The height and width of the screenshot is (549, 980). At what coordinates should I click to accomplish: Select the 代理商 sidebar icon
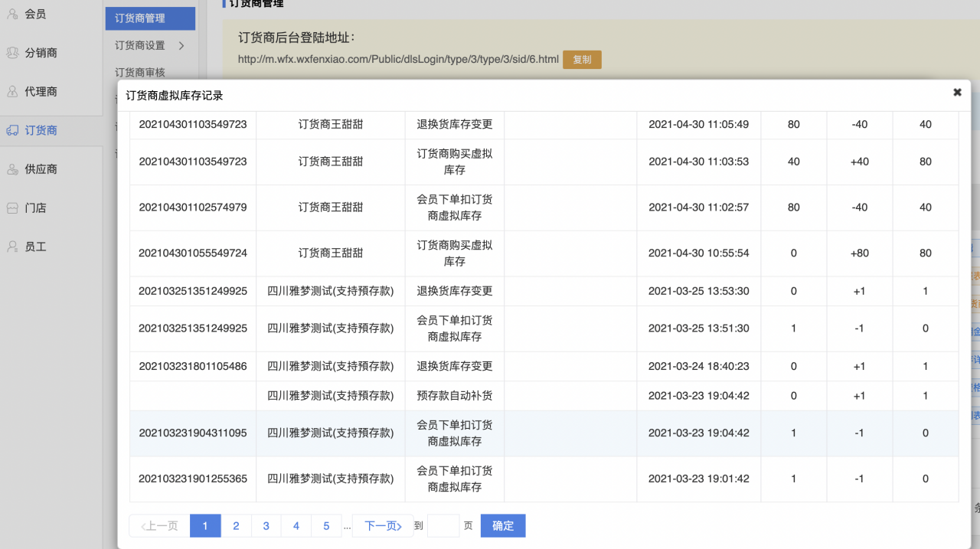point(12,91)
